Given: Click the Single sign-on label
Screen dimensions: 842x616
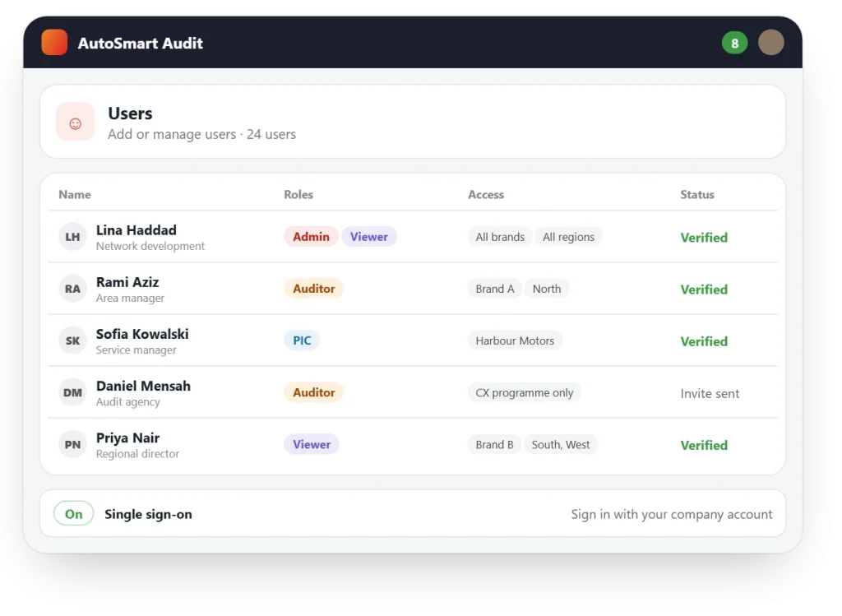Looking at the screenshot, I should point(148,514).
